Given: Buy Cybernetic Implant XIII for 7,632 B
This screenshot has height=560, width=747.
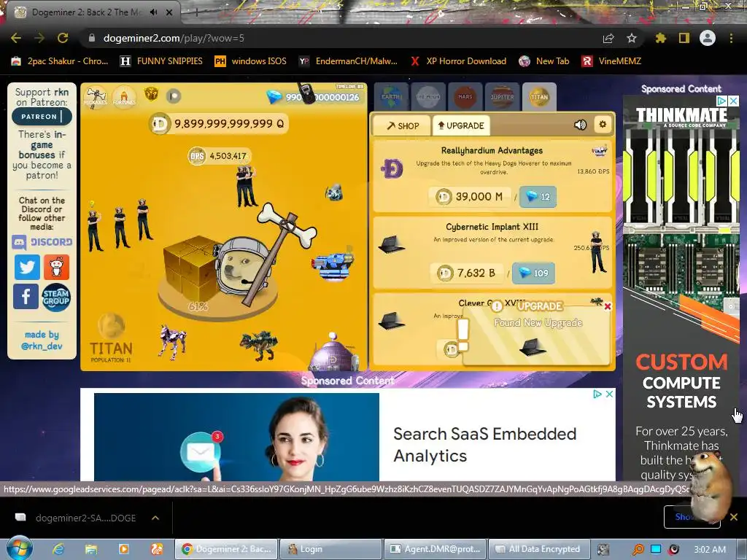Looking at the screenshot, I should pos(467,273).
